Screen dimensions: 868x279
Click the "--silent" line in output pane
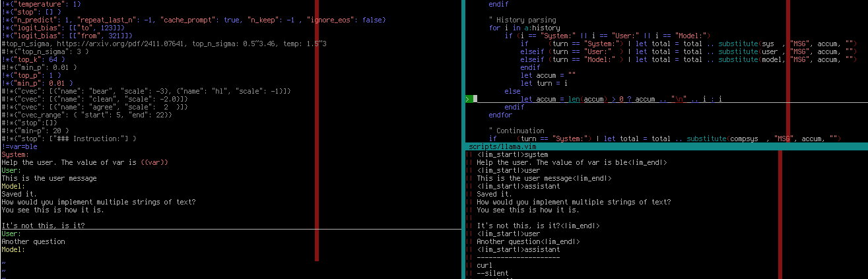(x=492, y=273)
